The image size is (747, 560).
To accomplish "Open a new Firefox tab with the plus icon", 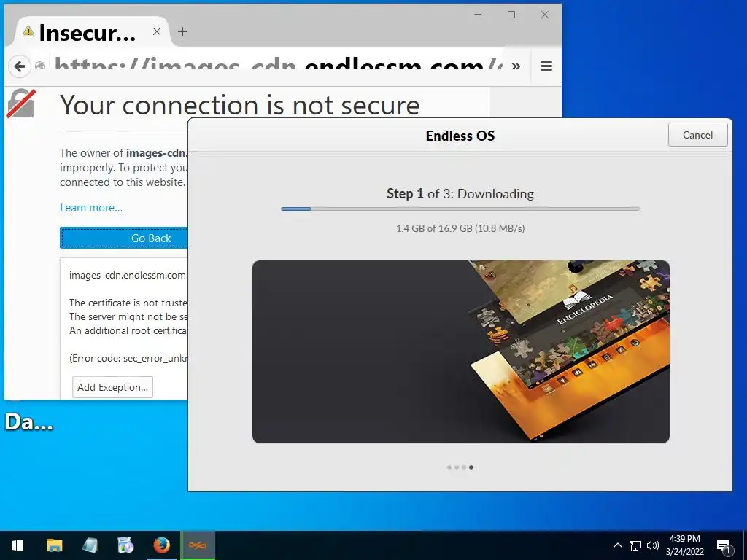I will pyautogui.click(x=182, y=31).
